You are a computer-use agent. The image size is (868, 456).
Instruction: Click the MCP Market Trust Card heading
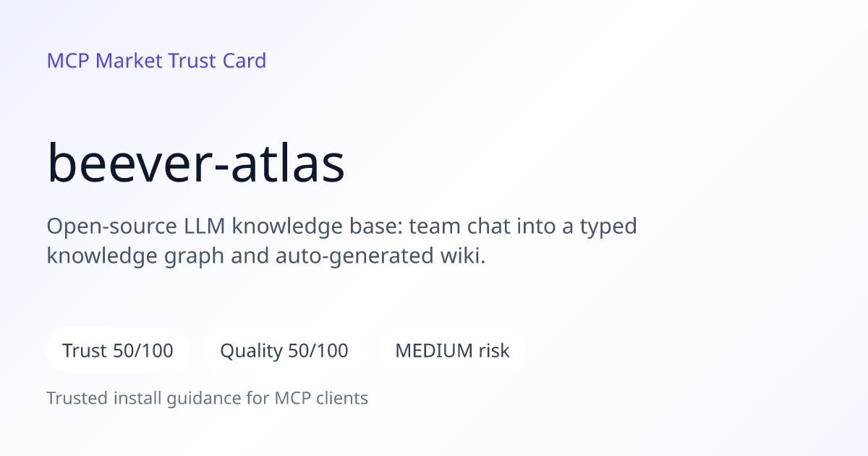tap(156, 61)
